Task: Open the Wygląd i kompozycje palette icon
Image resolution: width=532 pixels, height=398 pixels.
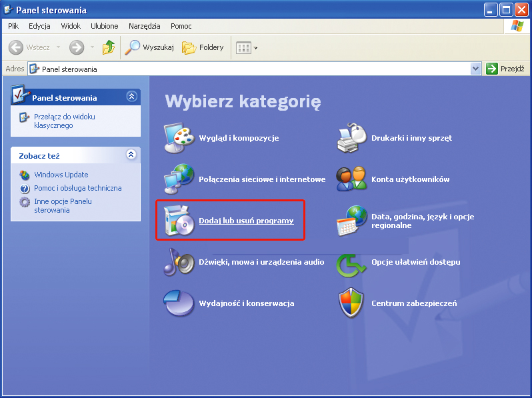Action: click(x=178, y=138)
